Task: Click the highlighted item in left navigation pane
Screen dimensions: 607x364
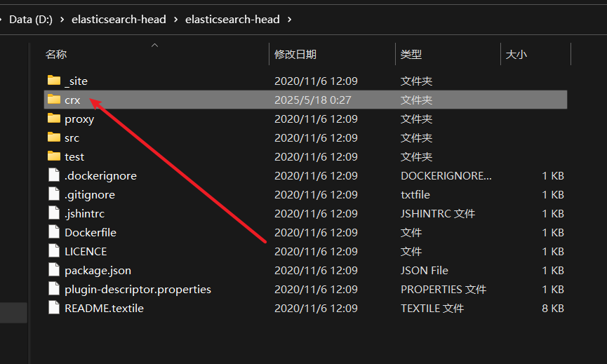Action: point(13,313)
